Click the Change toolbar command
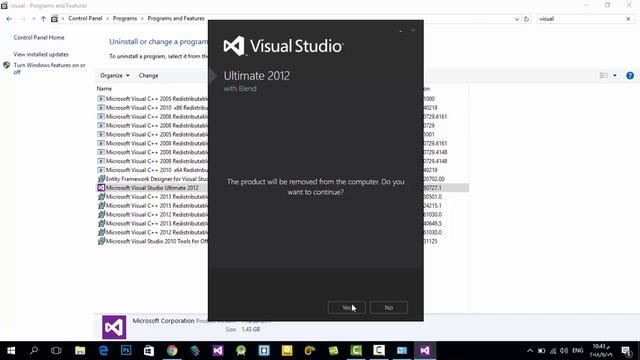Viewport: 640px width, 360px height. point(148,76)
